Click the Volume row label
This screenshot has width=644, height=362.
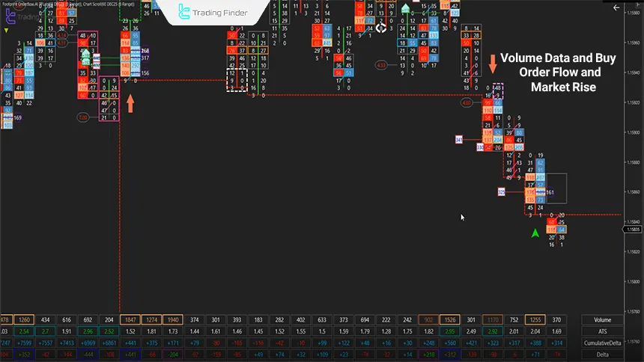[x=603, y=319]
